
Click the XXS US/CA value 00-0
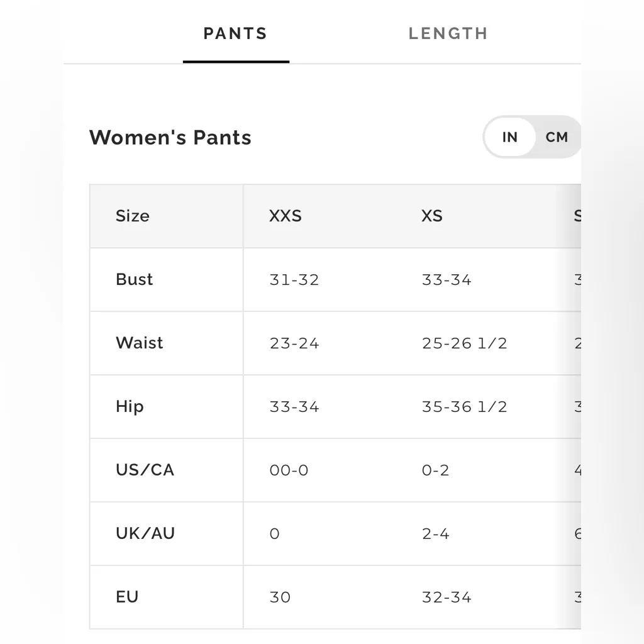coord(289,470)
